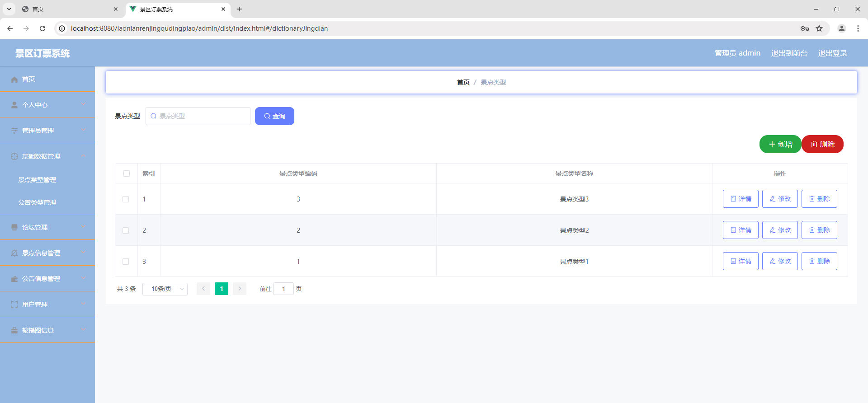Check the row for 景点类型2

click(126, 230)
